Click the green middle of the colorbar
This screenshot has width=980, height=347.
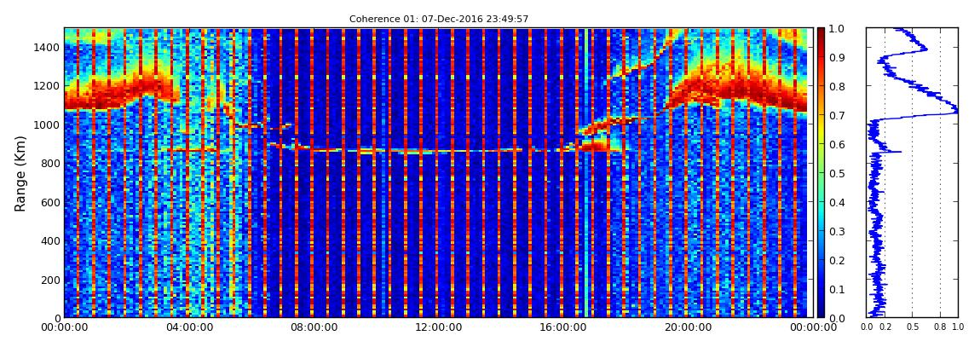(821, 173)
